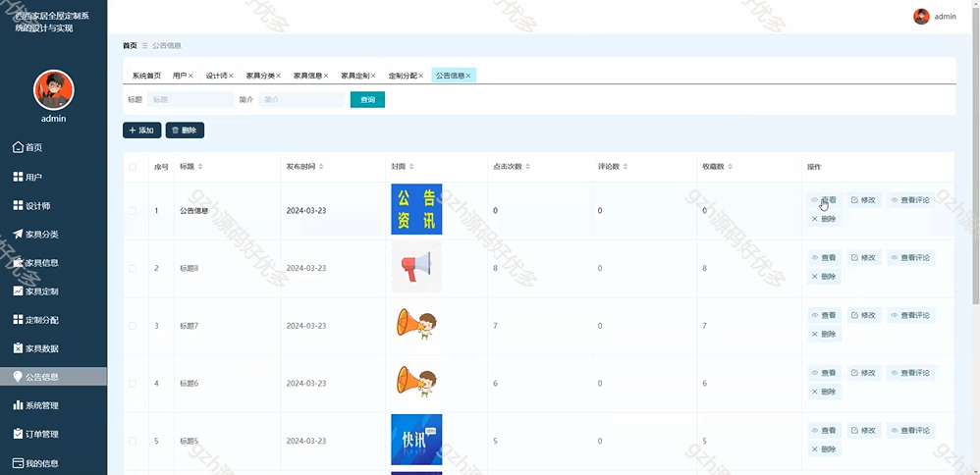Select the 标题7 row checkbox
The width and height of the screenshot is (980, 475).
click(x=133, y=326)
